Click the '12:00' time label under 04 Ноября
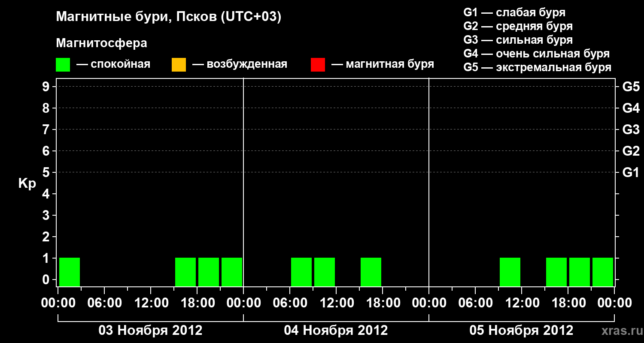Viewport: 644px width, 343px height. pyautogui.click(x=336, y=303)
